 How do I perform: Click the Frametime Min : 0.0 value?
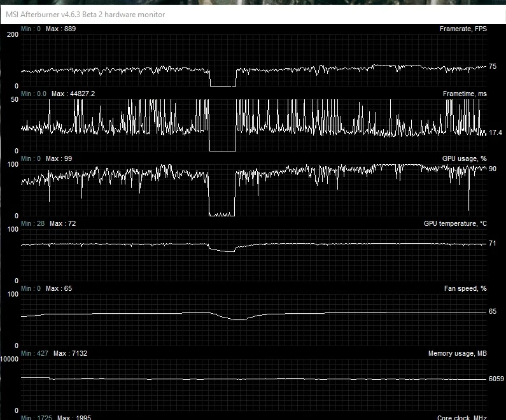pos(34,94)
